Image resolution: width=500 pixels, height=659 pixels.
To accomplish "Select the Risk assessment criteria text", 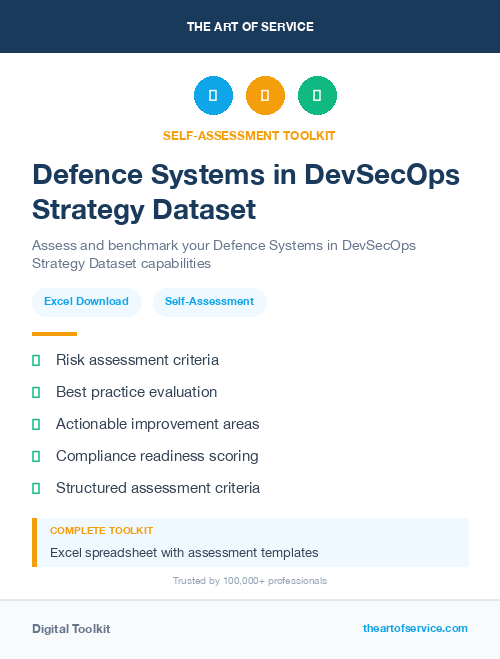I will (137, 360).
